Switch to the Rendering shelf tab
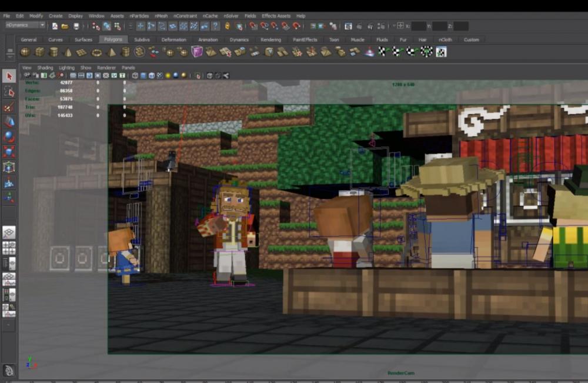This screenshot has height=383, width=588. (270, 39)
